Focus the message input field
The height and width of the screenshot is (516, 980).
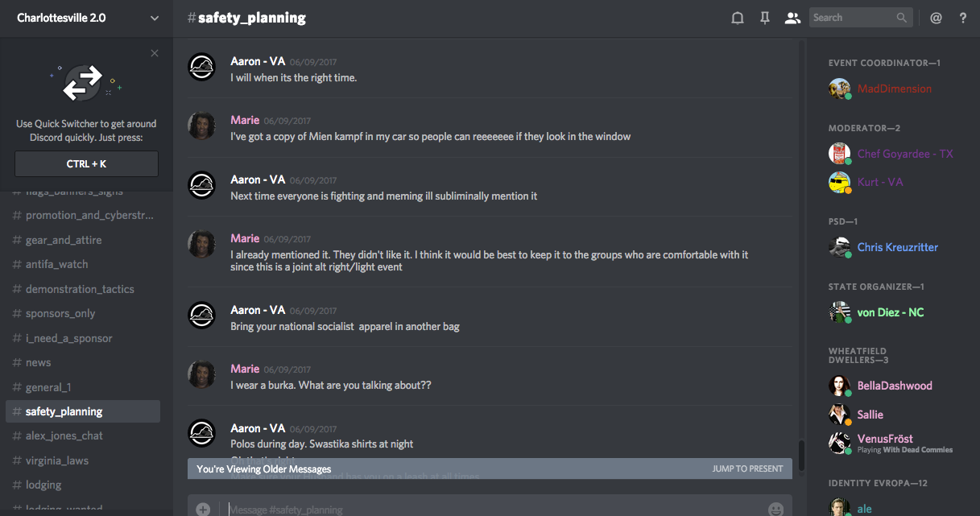[x=483, y=509]
